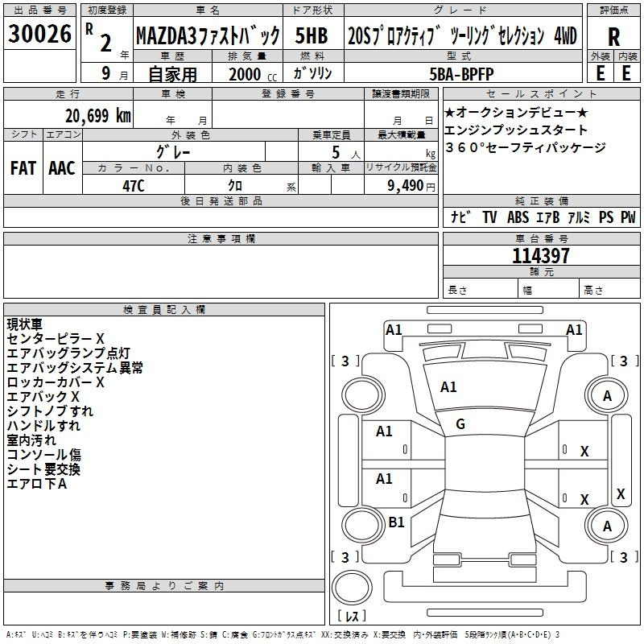Viewport: 644px width, 644px height.
Task: Click the PW equipment label
Action: [x=628, y=217]
